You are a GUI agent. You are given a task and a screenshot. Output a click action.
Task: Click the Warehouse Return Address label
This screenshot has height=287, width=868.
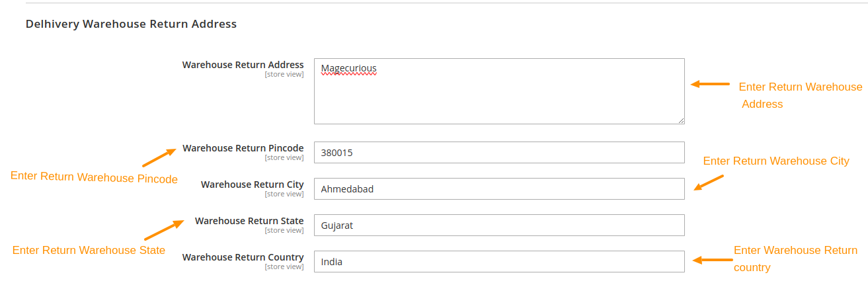point(243,65)
